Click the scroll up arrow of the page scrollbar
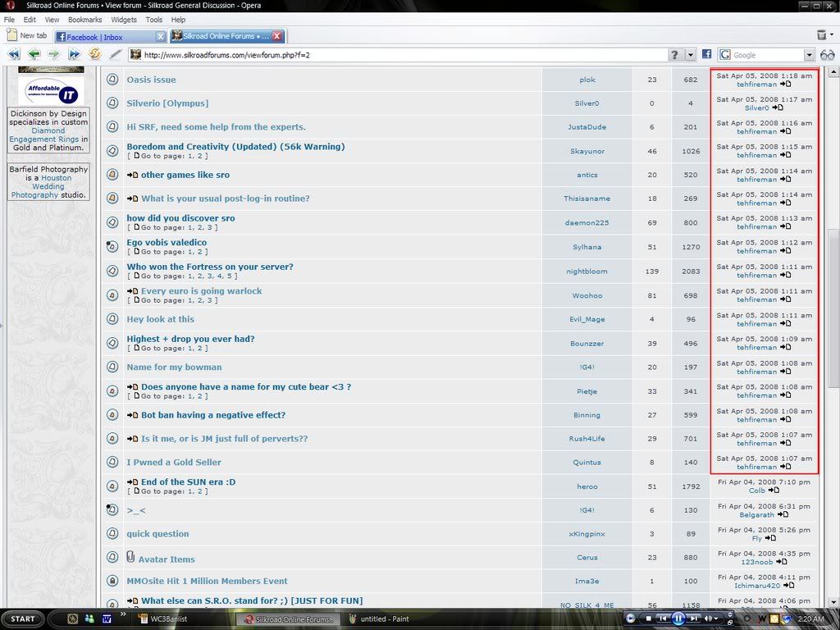Image resolution: width=840 pixels, height=630 pixels. 833,72
